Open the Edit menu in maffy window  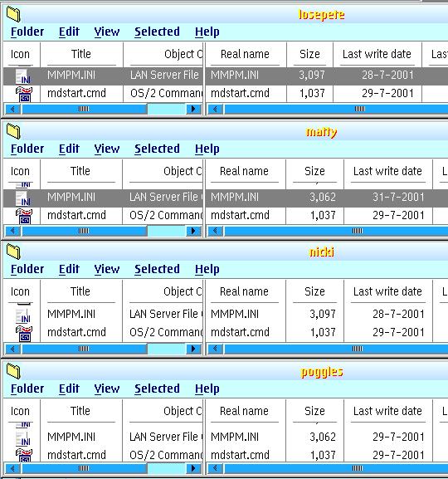(x=69, y=149)
